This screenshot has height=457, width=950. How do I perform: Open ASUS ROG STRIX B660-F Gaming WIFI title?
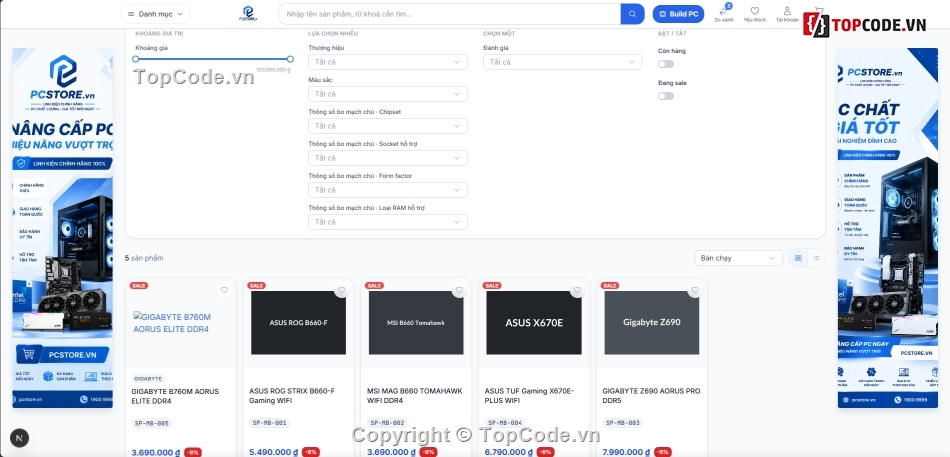click(x=292, y=396)
